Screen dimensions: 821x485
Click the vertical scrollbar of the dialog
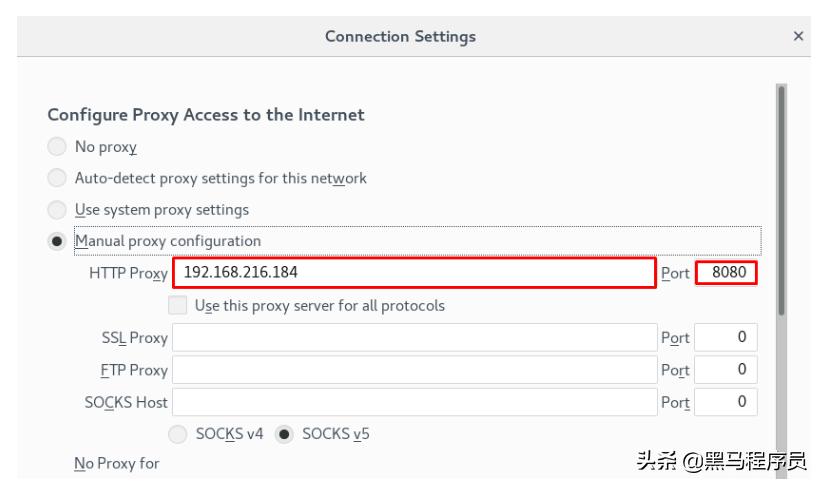tap(781, 200)
